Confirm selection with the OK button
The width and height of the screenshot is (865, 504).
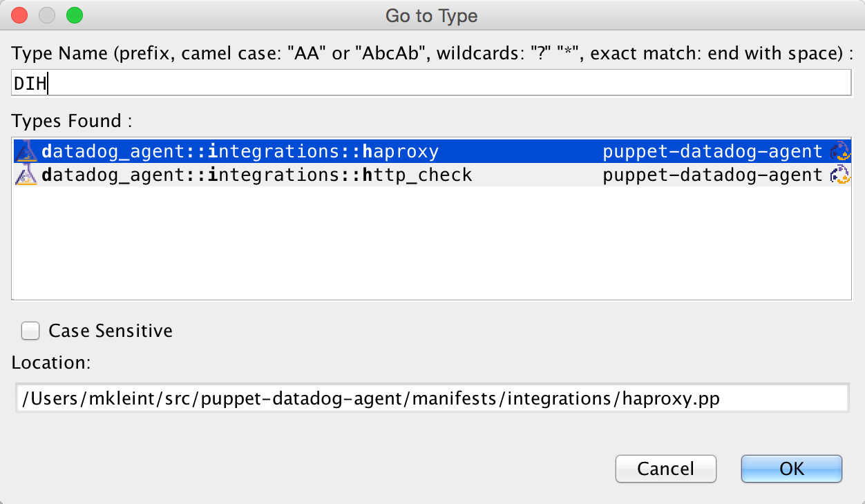pos(792,469)
